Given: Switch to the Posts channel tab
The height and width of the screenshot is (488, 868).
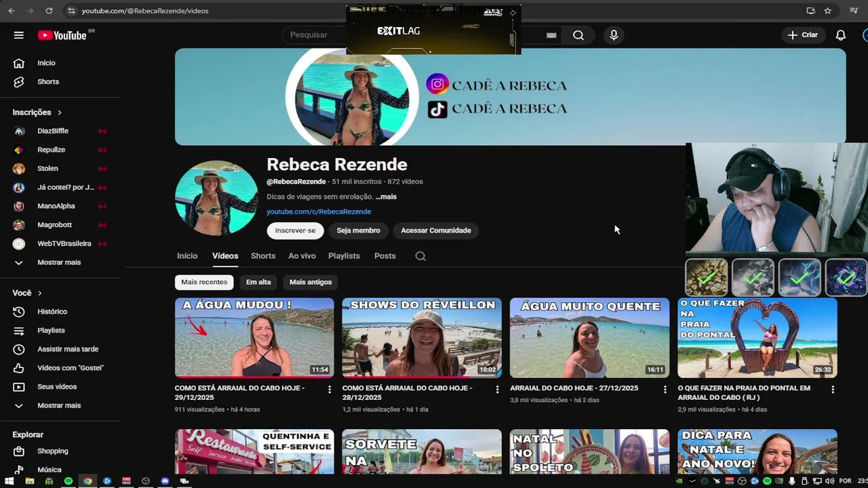Looking at the screenshot, I should (x=385, y=256).
